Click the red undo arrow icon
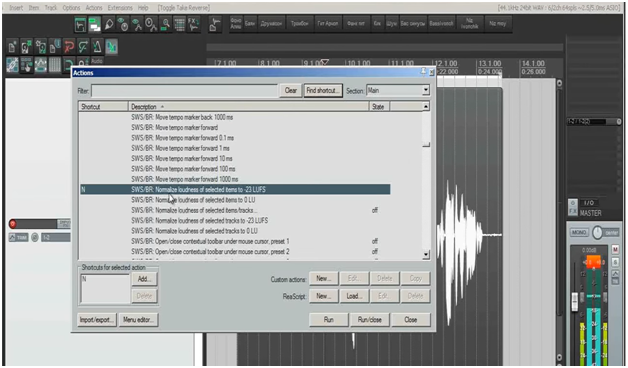 click(69, 47)
